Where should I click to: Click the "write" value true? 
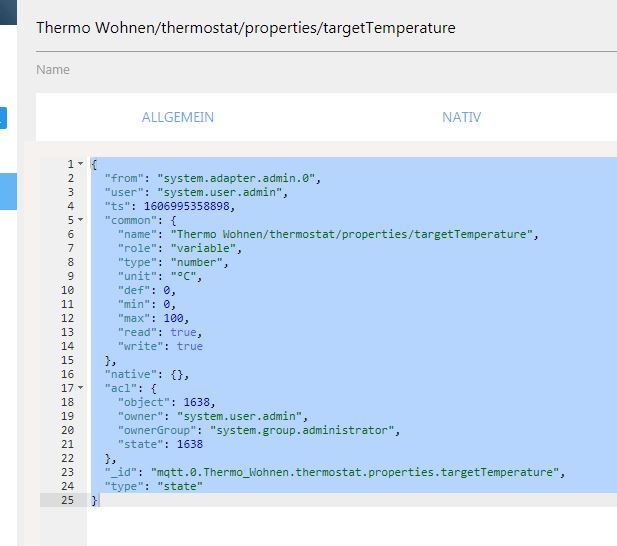(x=190, y=346)
